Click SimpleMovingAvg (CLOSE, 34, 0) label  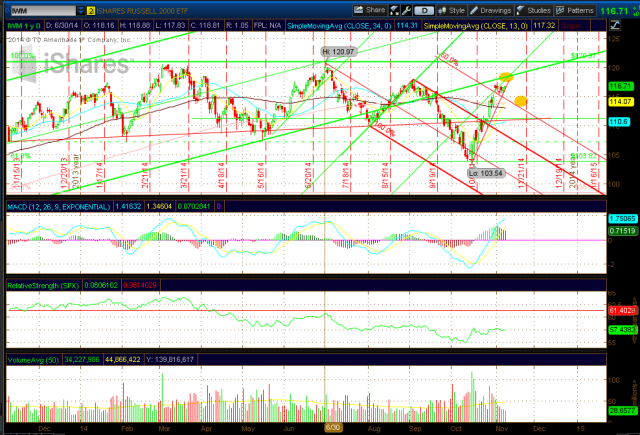[x=339, y=26]
